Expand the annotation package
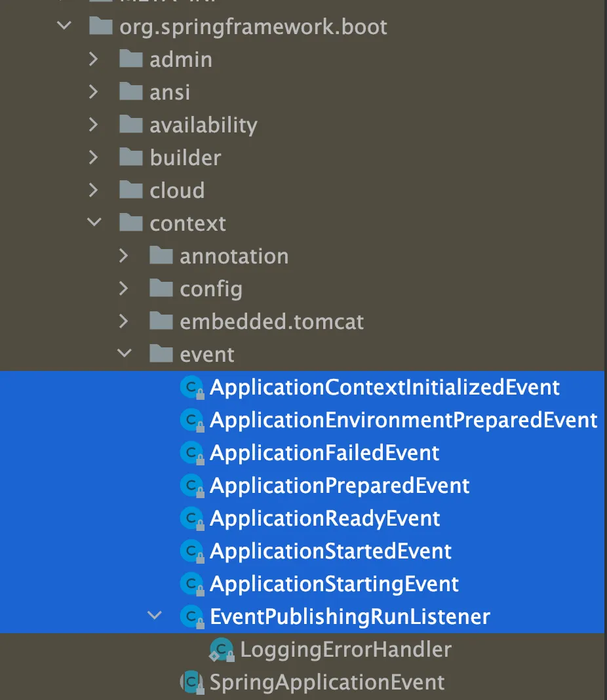 [x=124, y=256]
